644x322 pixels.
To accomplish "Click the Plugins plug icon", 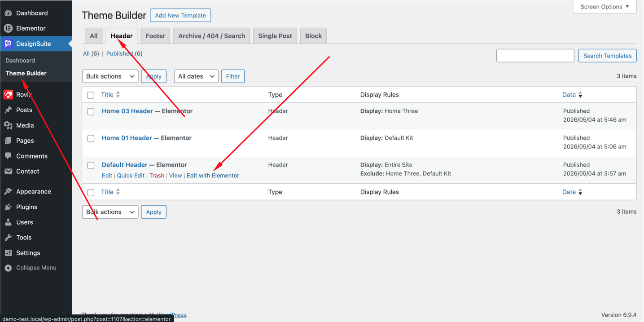I will click(8, 207).
